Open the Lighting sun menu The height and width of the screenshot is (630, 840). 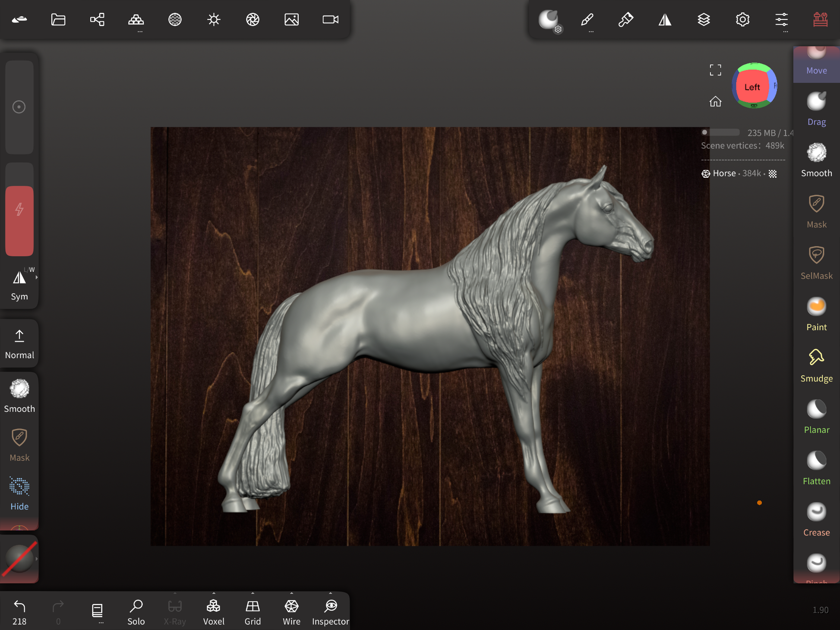pyautogui.click(x=214, y=19)
